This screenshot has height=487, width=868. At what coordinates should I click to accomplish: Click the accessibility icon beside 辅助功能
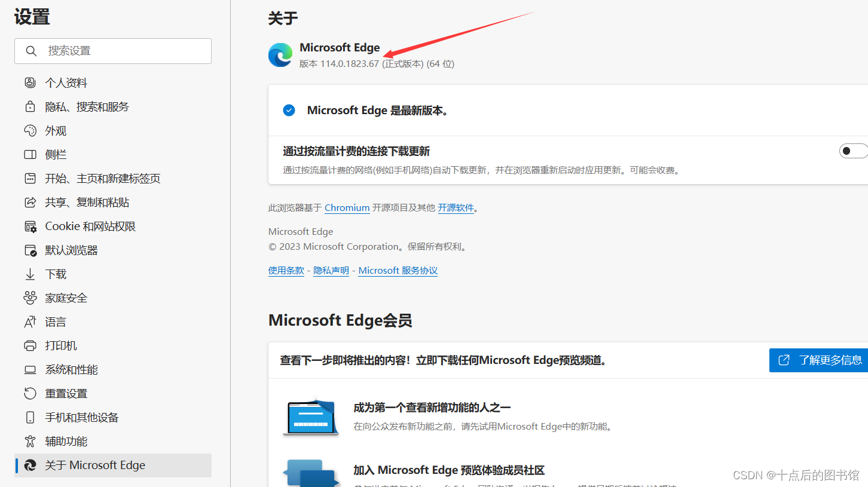pos(30,441)
